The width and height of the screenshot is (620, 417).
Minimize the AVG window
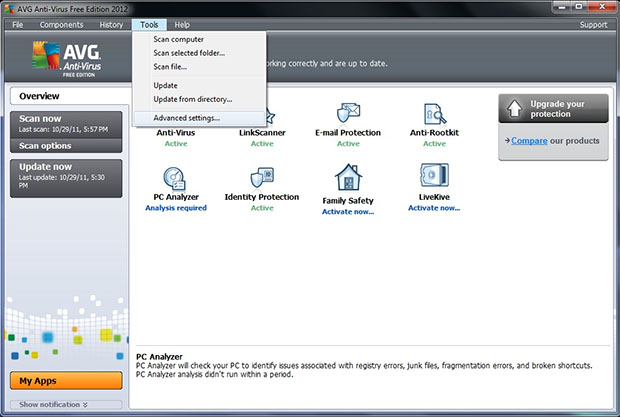[x=563, y=7]
